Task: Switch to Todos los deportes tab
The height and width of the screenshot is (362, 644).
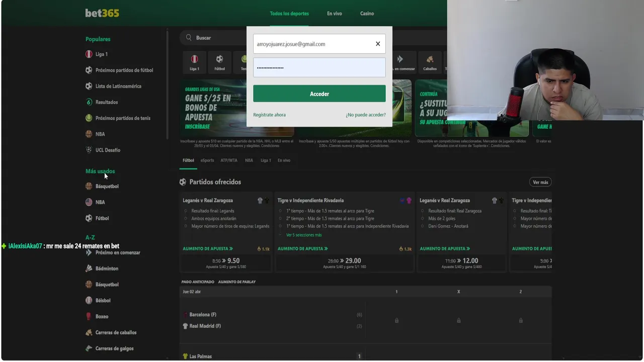Action: (x=289, y=14)
